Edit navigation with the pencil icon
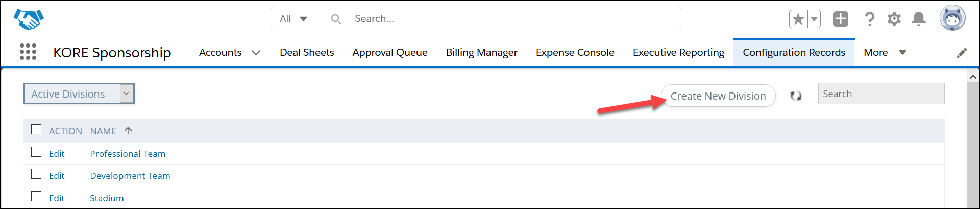The image size is (980, 209). pos(962,53)
